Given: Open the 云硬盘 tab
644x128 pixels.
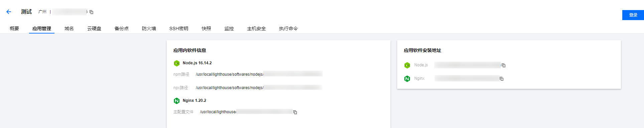Looking at the screenshot, I should tap(94, 28).
